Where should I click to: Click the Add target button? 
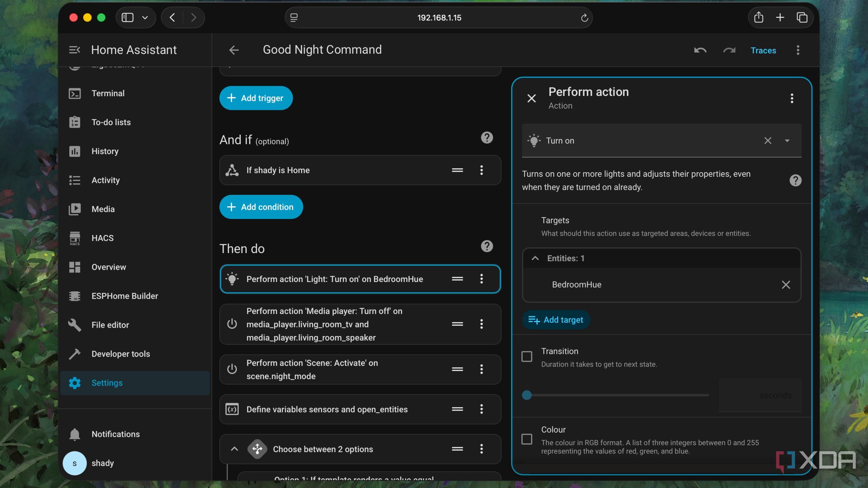[x=555, y=320]
